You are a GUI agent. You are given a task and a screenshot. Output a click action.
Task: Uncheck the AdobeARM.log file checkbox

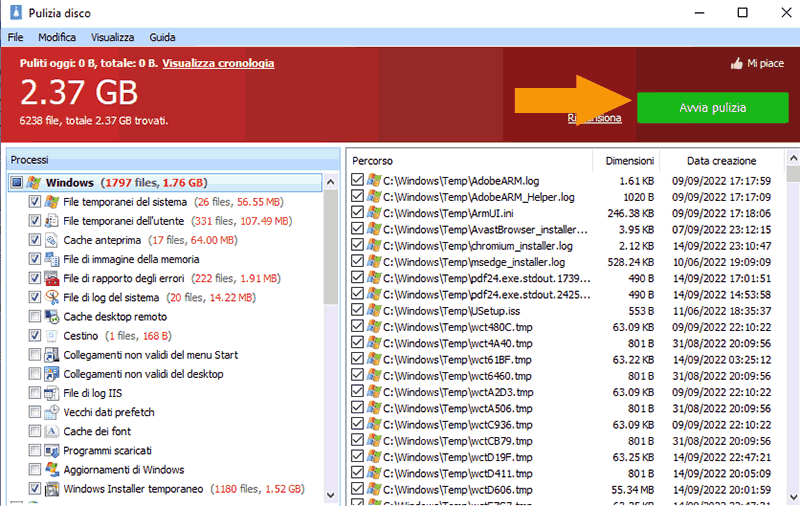point(358,181)
